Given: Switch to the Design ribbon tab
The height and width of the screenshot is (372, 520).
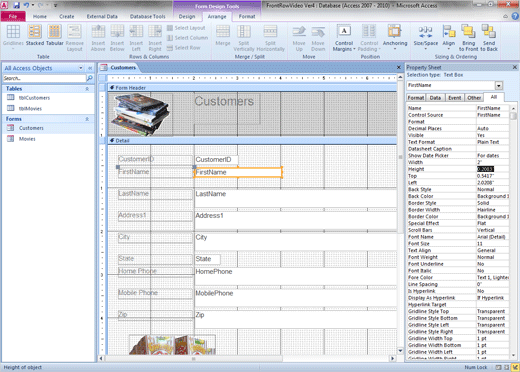Looking at the screenshot, I should coord(187,16).
